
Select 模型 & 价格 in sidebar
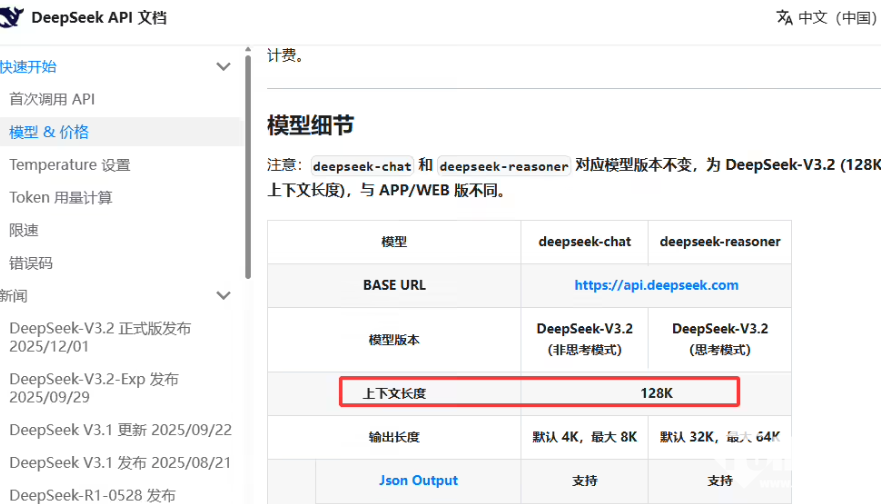(49, 132)
